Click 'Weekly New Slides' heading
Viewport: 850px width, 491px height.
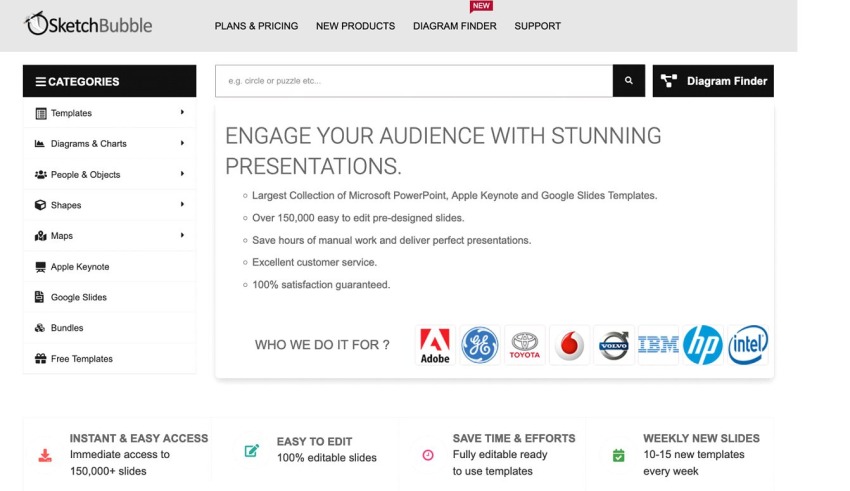(x=701, y=438)
